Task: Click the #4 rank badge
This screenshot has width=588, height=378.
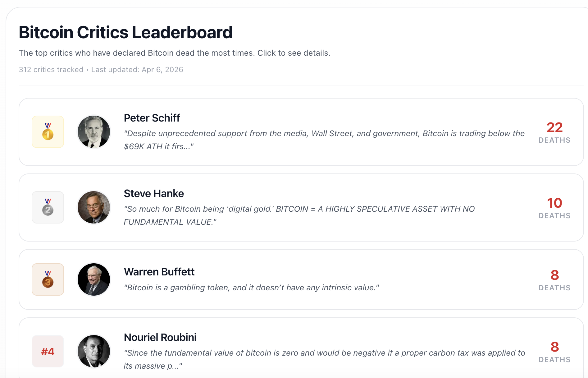Action: pyautogui.click(x=48, y=352)
